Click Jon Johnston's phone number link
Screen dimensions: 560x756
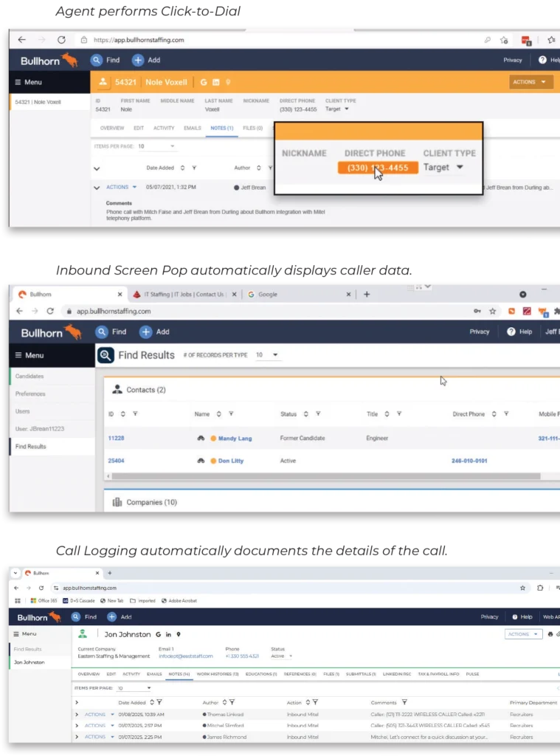coord(242,656)
